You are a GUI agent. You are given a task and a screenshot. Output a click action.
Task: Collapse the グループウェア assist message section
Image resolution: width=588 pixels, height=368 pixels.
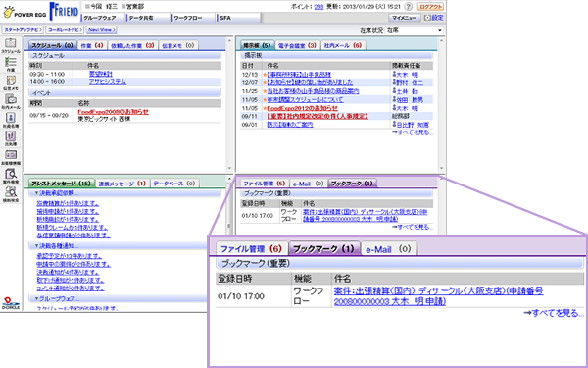coord(36,299)
